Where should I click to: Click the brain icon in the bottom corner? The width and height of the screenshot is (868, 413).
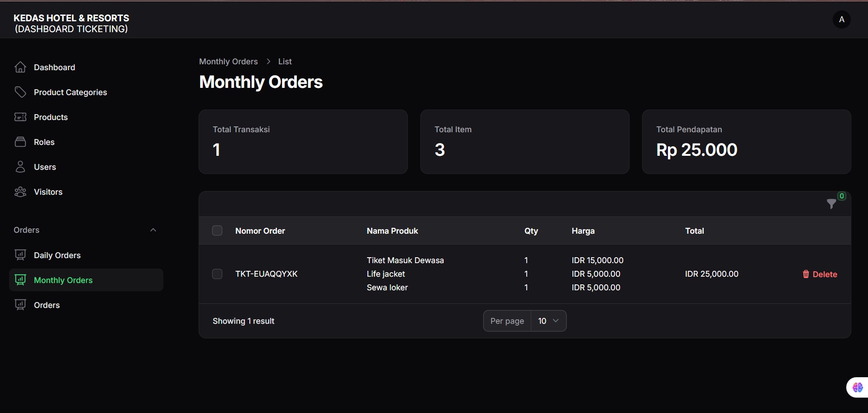(858, 387)
